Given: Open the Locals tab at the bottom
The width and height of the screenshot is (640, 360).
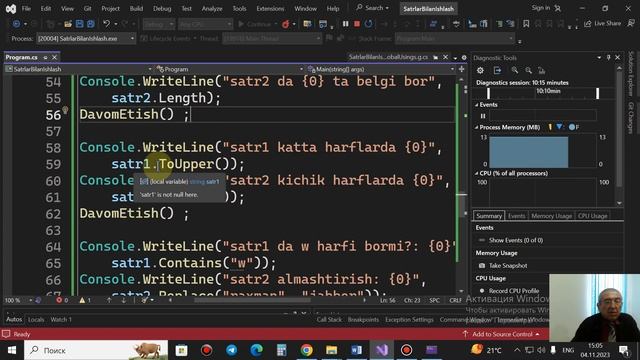Looking at the screenshot, I should [36, 320].
